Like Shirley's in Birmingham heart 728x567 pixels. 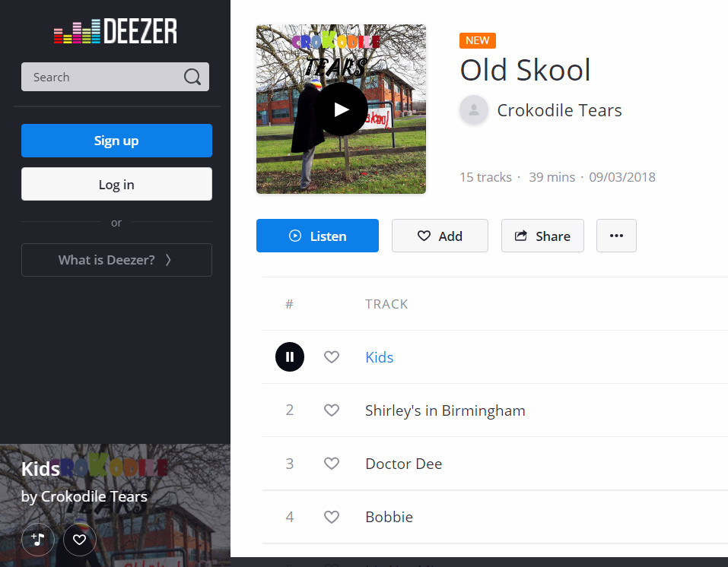tap(332, 410)
